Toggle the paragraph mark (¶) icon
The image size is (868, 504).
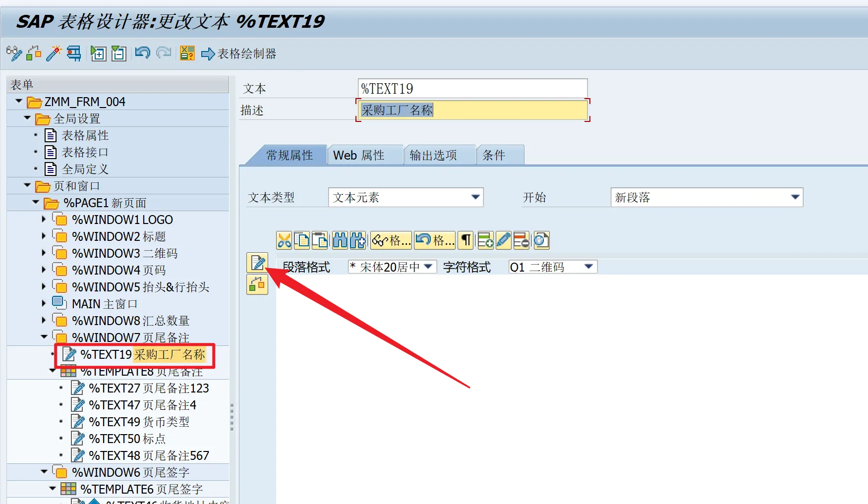coord(466,240)
